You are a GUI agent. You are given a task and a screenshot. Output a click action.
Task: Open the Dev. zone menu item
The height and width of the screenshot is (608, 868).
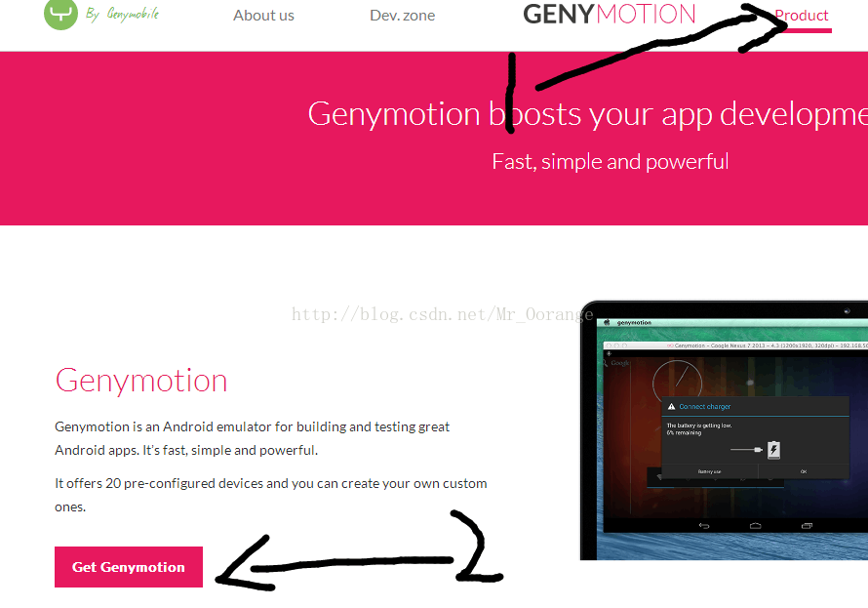[x=403, y=16]
